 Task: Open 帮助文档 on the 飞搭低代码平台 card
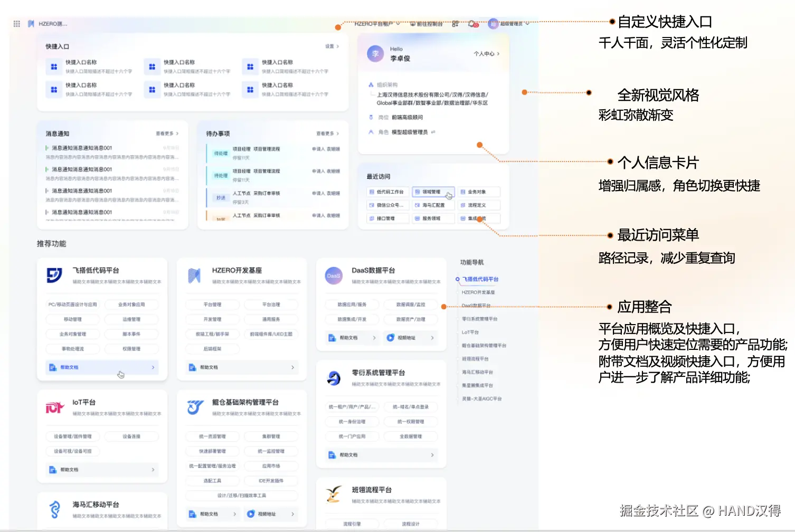pos(102,367)
